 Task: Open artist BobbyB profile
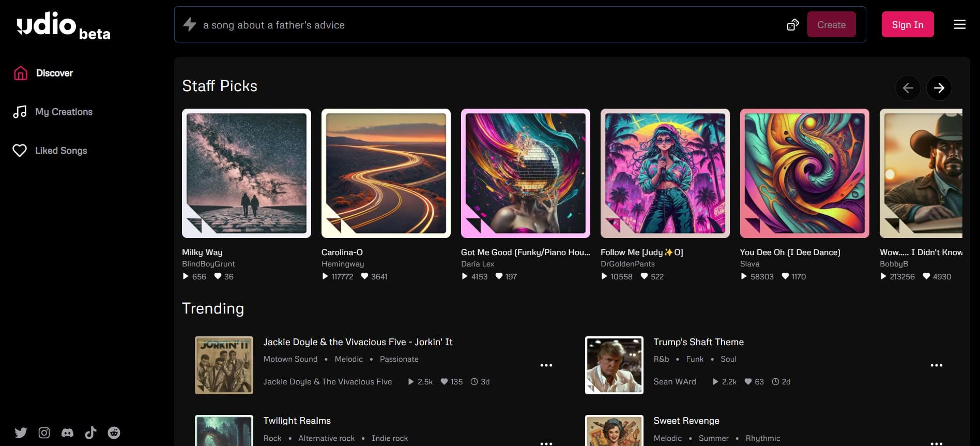tap(894, 264)
